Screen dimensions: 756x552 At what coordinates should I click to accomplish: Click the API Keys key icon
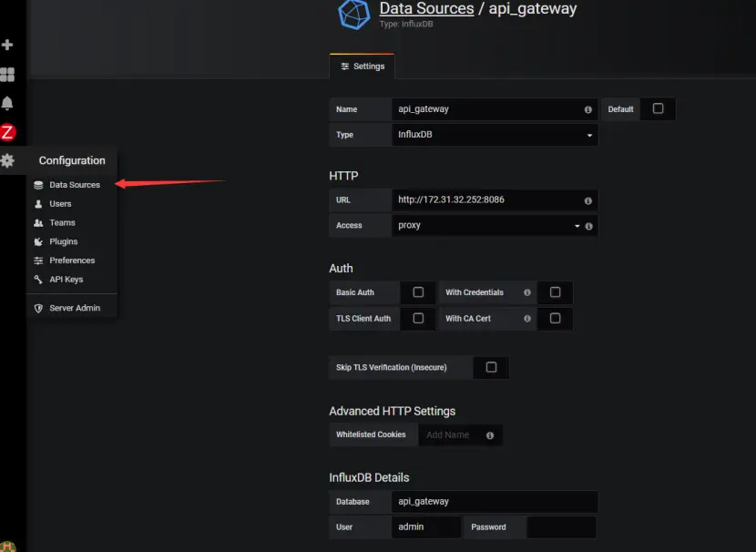click(38, 279)
